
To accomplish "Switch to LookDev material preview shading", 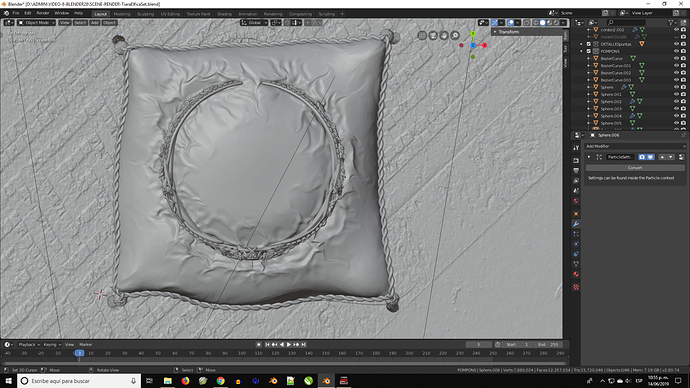I will click(549, 22).
